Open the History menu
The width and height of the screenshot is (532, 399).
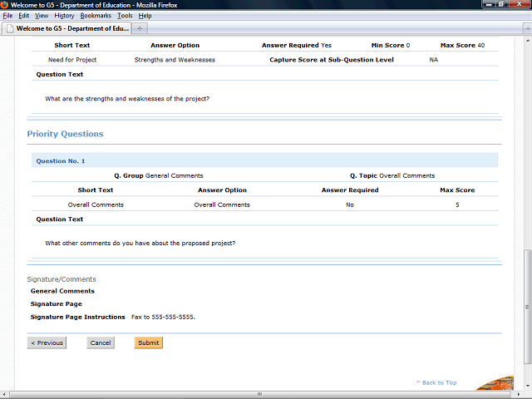click(x=64, y=16)
